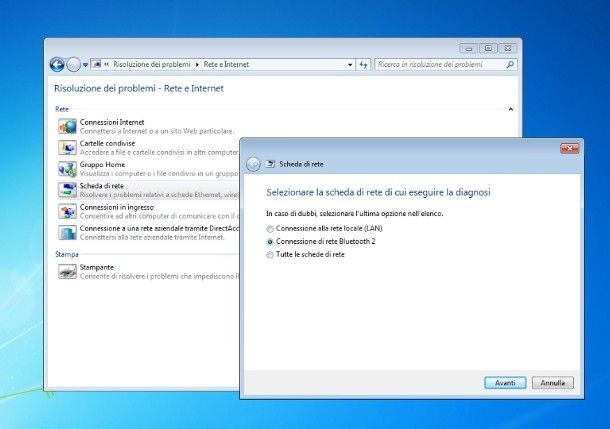
Task: Open the Stampante troubleshooter
Action: click(x=96, y=268)
